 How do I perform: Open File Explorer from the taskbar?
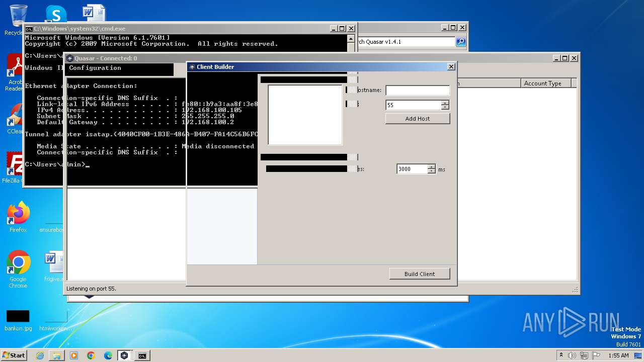[x=57, y=355]
